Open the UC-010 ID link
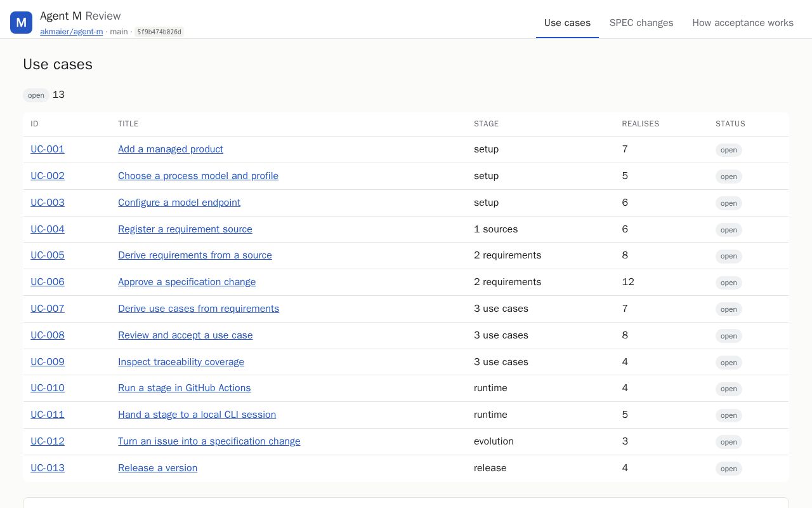 pyautogui.click(x=48, y=388)
